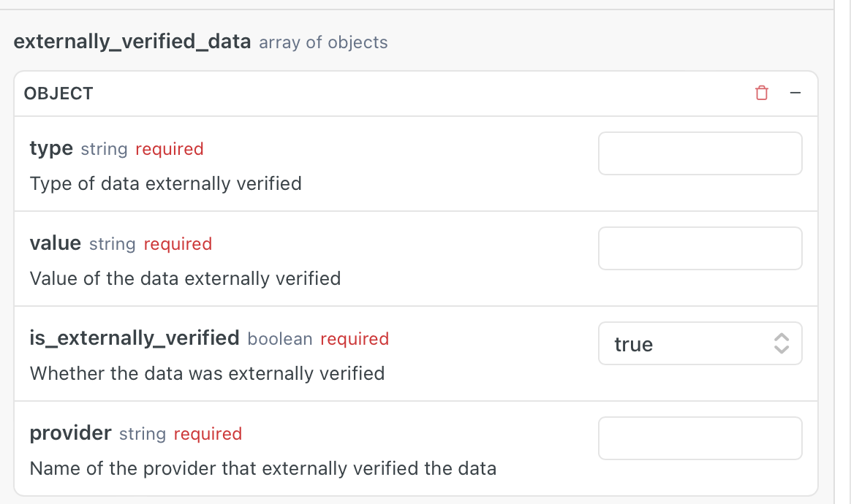Click the provider input field
851x504 pixels.
[x=700, y=438]
